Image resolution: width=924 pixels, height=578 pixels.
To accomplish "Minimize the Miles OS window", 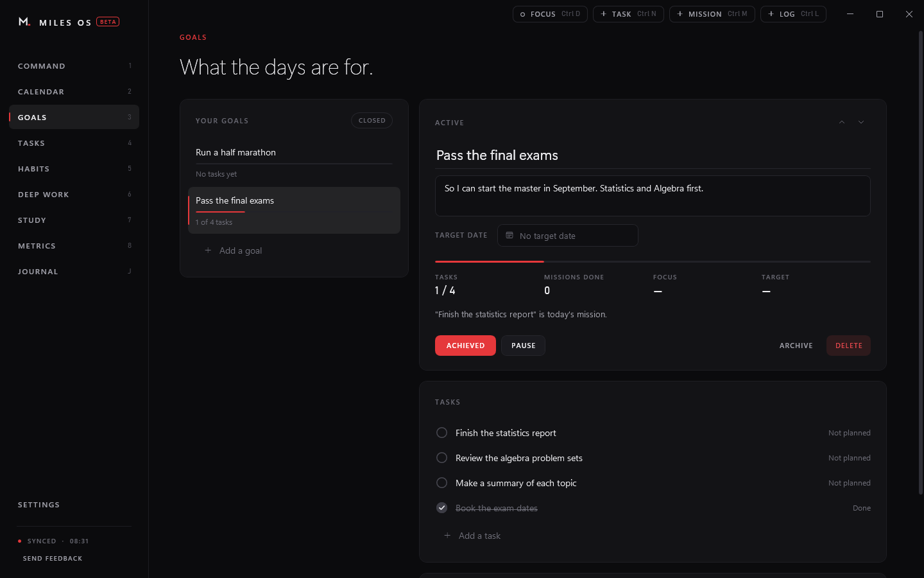I will (x=850, y=14).
